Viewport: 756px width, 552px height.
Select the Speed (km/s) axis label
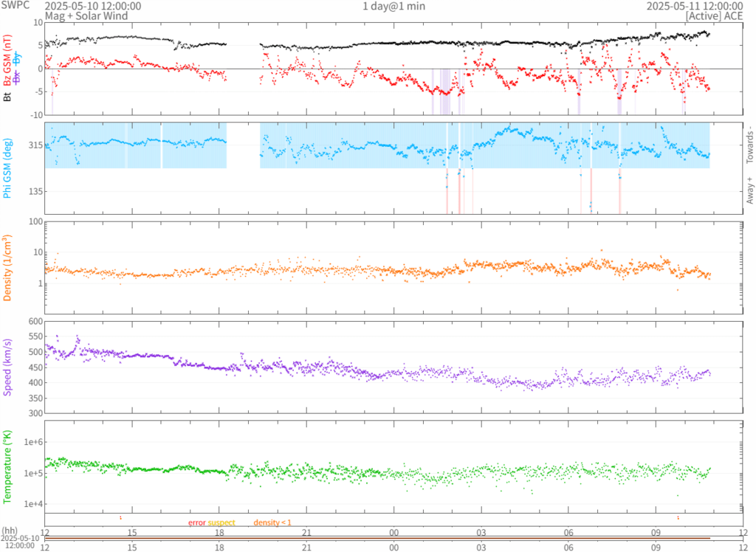click(8, 367)
